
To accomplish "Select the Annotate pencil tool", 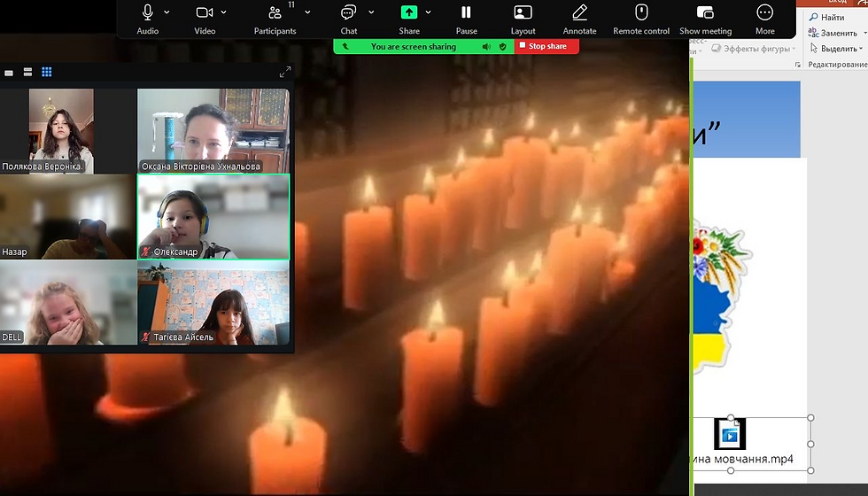I will point(579,19).
